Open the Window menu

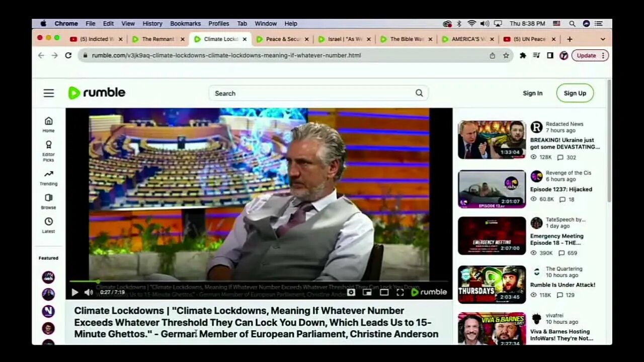coord(266,24)
